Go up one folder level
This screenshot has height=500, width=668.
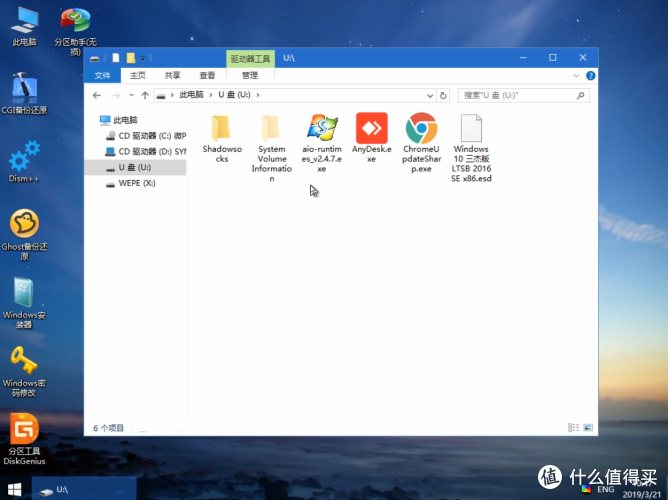(x=145, y=95)
